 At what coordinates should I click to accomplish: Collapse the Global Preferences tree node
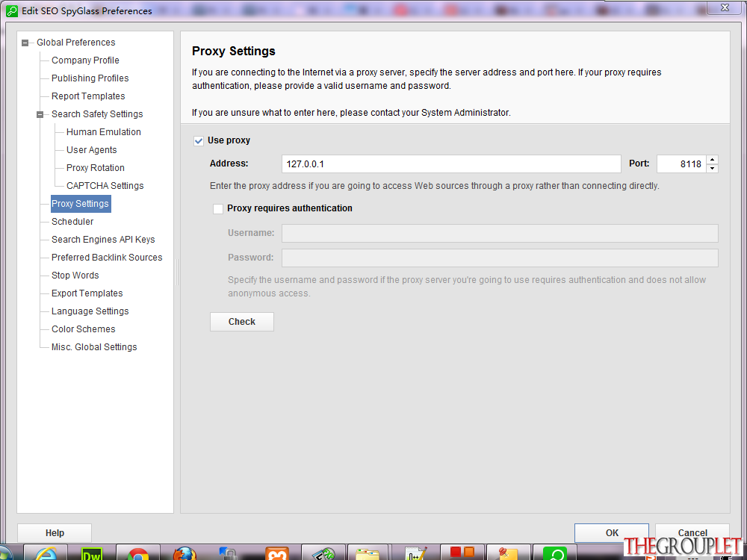tap(25, 43)
